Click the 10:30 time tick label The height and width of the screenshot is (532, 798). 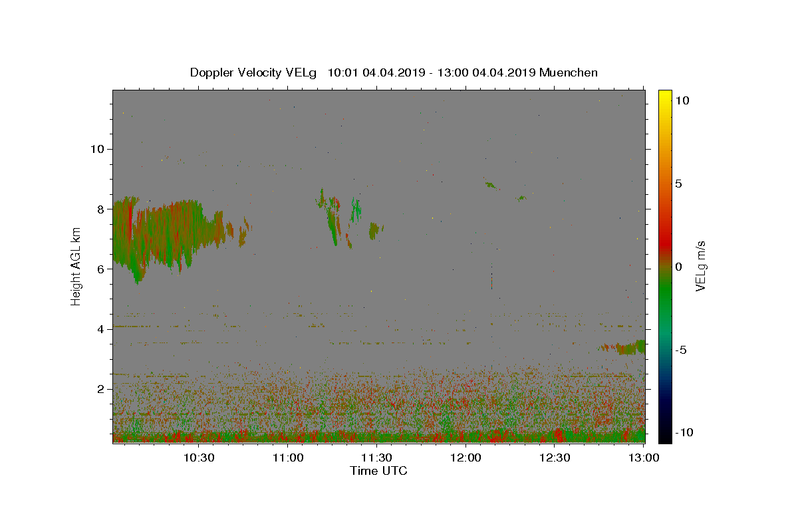point(198,458)
